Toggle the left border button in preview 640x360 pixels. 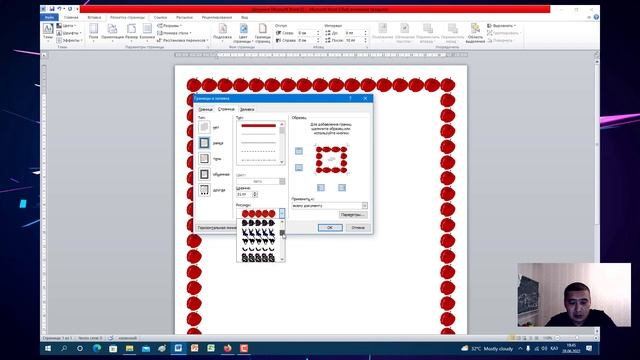point(321,187)
